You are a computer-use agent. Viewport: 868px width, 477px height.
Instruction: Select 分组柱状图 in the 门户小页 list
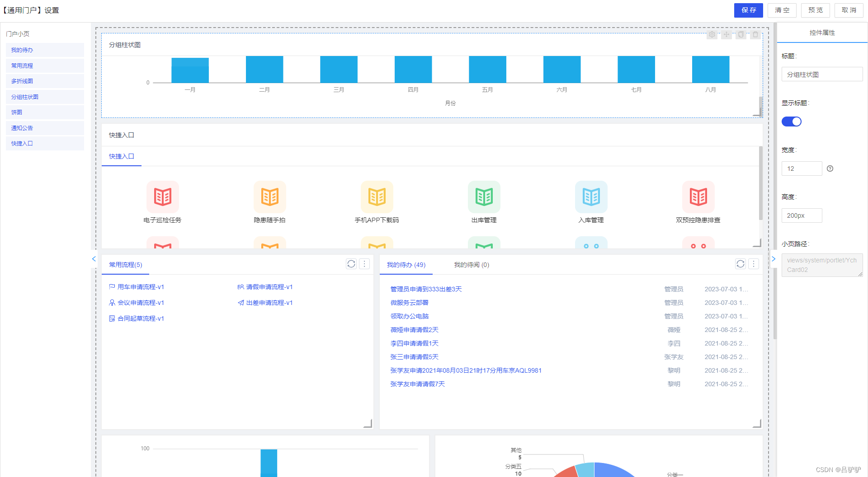click(45, 97)
